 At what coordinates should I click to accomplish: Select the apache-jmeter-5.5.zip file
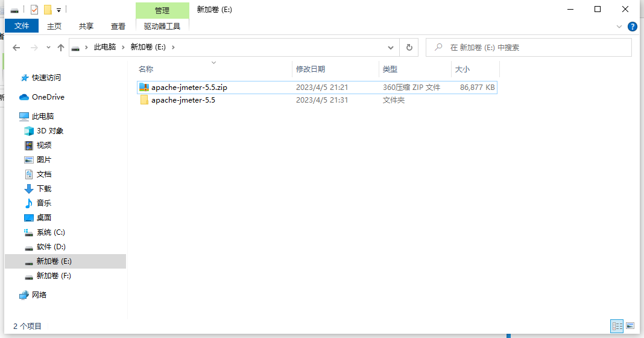(317, 88)
